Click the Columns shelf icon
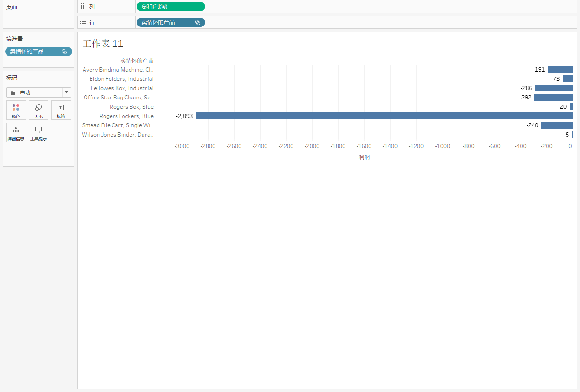The width and height of the screenshot is (580, 392). (83, 7)
